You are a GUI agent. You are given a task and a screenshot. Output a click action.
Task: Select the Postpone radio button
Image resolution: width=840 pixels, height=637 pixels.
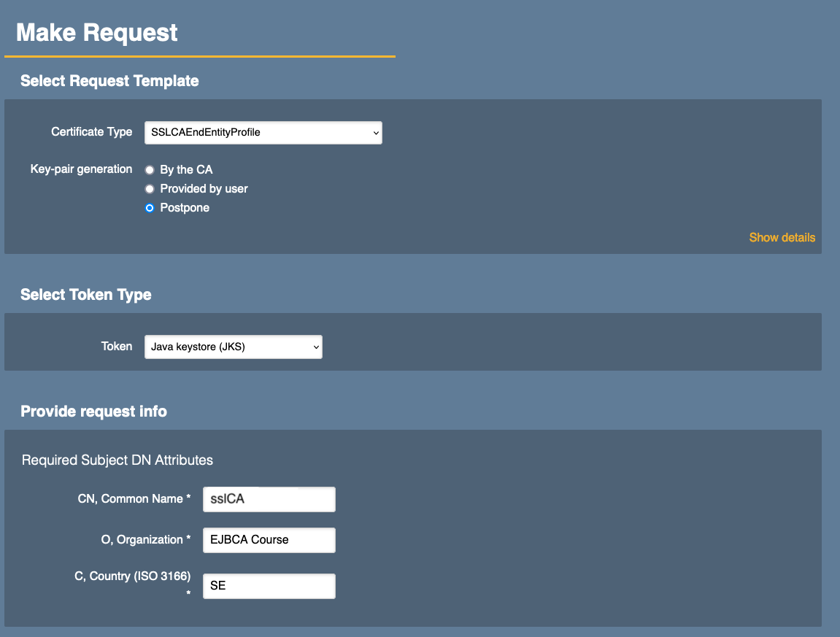pyautogui.click(x=150, y=208)
